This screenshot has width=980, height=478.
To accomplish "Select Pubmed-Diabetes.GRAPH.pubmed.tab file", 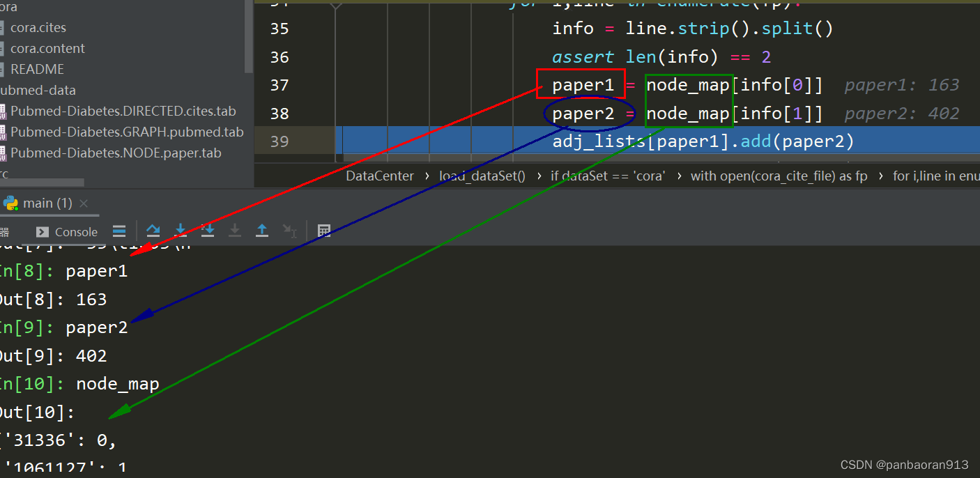I will tap(127, 132).
